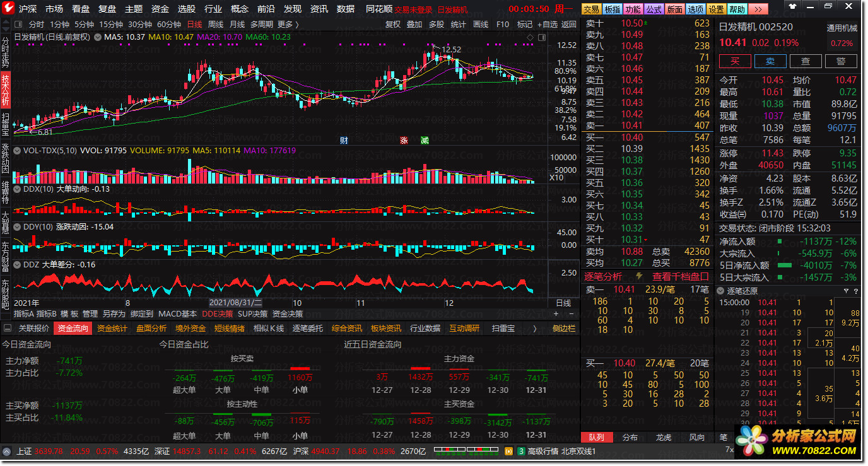Click the 减 marker on the K-line chart
Image resolution: width=868 pixels, height=466 pixels.
425,140
